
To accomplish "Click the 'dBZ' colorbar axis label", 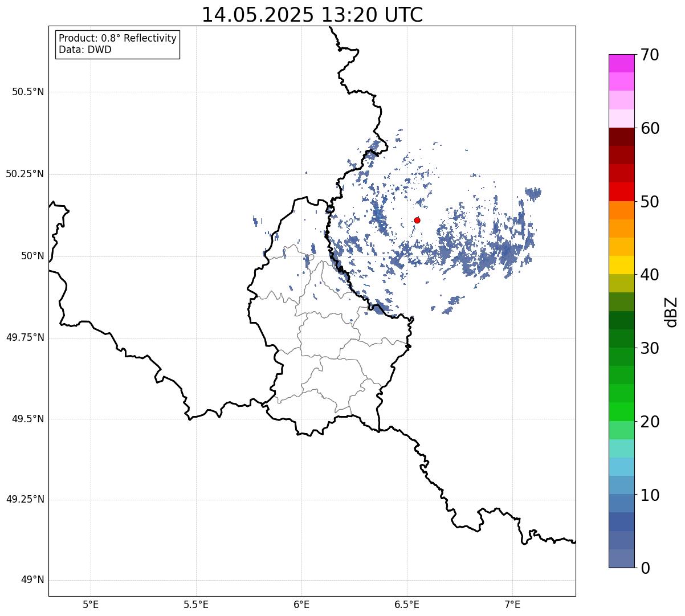I will [671, 311].
